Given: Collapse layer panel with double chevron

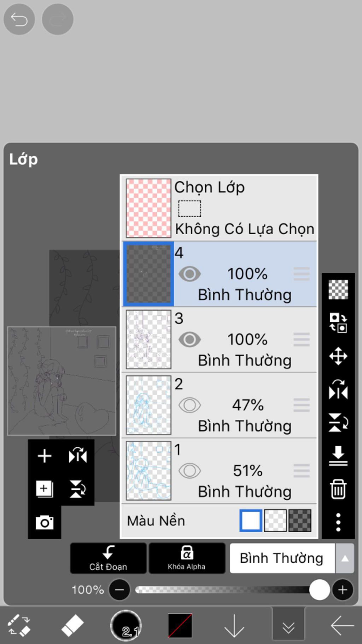Looking at the screenshot, I should tap(288, 626).
